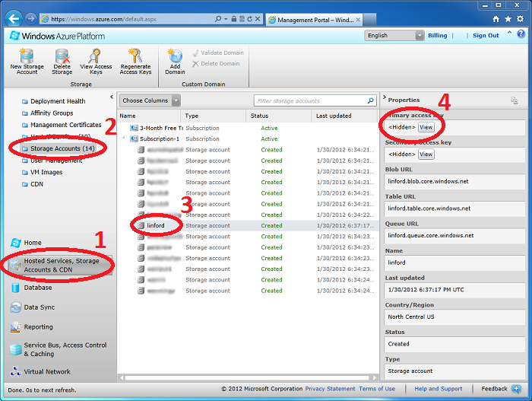Screen dimensions: 532x401
Task: Open Terms of Use link
Action: [377, 389]
